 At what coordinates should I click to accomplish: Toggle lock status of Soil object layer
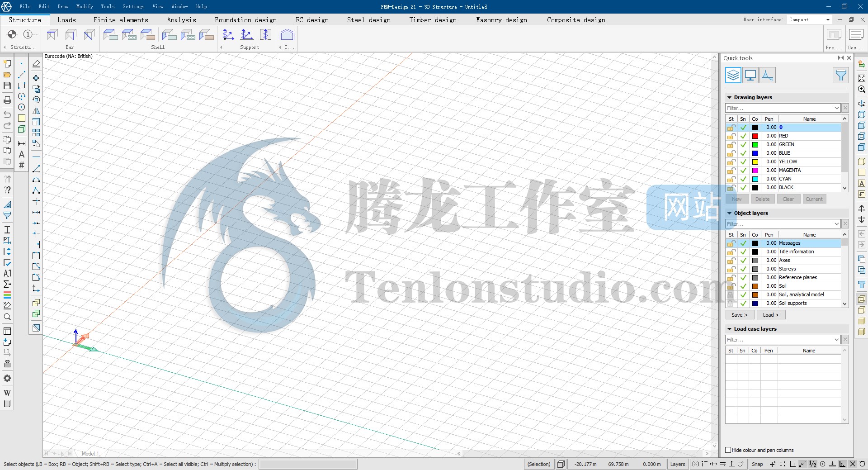pos(731,286)
